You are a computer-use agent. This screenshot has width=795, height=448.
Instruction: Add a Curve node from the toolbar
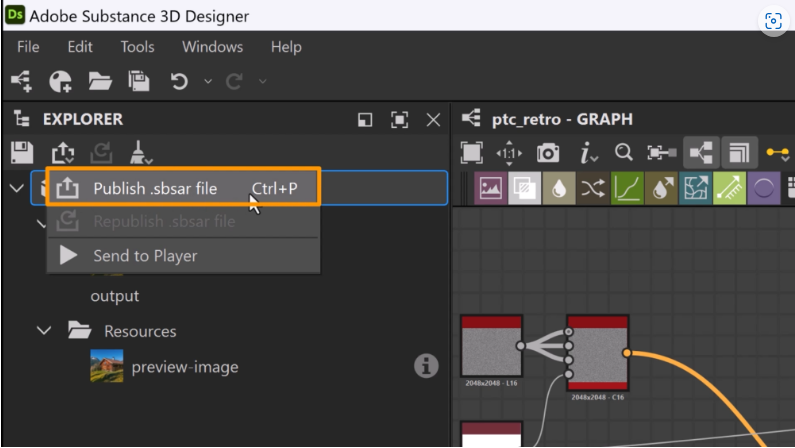(627, 189)
